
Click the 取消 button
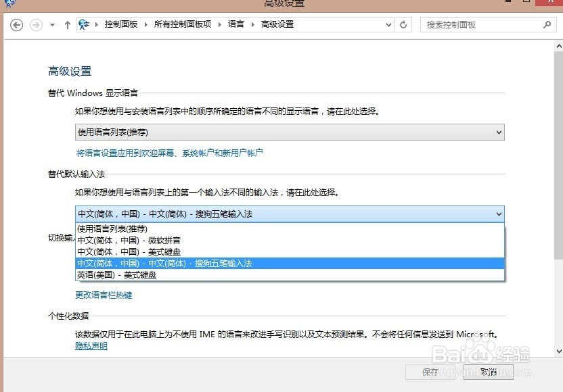click(489, 372)
